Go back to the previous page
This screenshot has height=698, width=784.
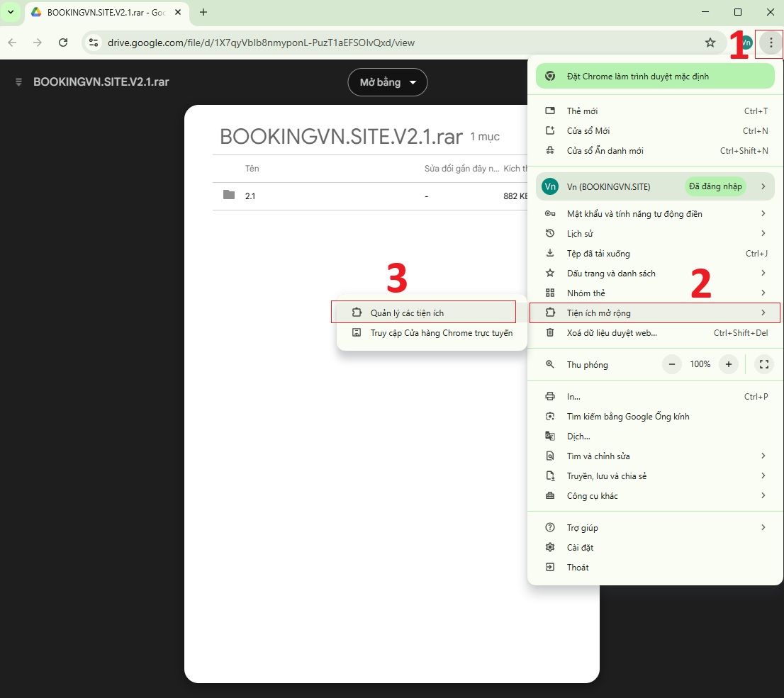pos(13,43)
